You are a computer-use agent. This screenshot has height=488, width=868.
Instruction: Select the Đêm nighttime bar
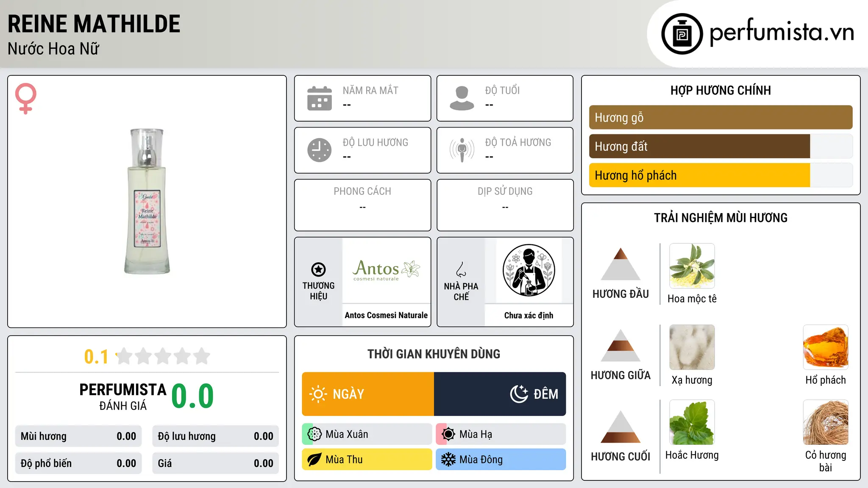500,394
